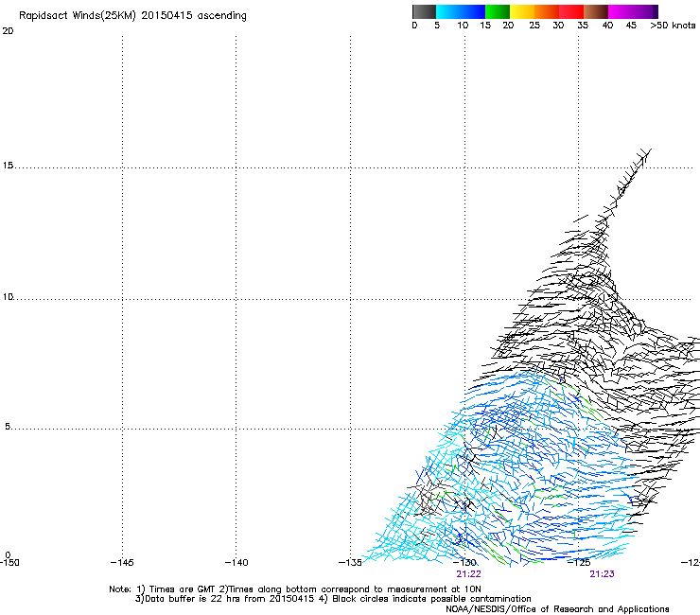Click the longitude axis label '-140'
700x615 pixels.
pos(236,563)
